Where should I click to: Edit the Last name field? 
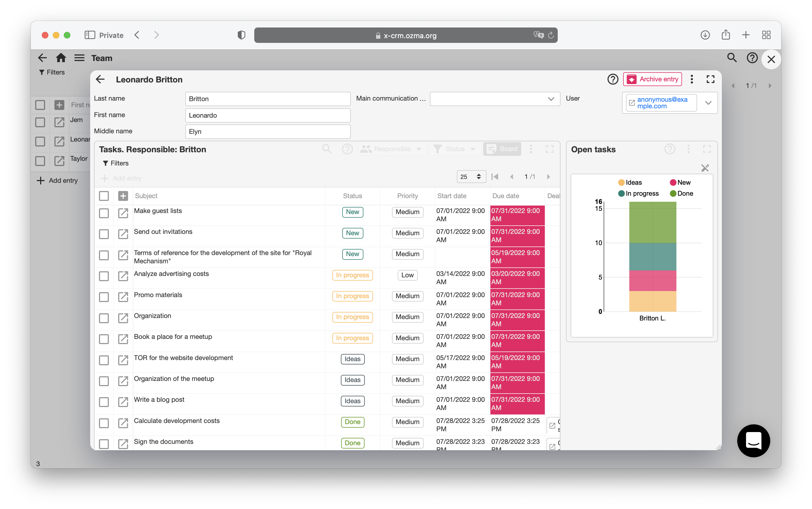click(268, 99)
